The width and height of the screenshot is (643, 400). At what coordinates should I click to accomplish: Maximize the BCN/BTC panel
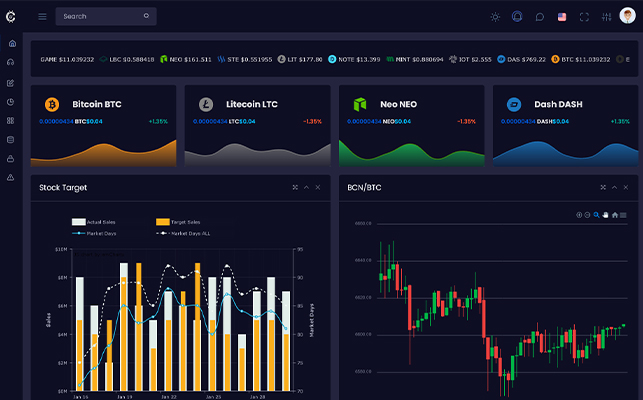(603, 187)
